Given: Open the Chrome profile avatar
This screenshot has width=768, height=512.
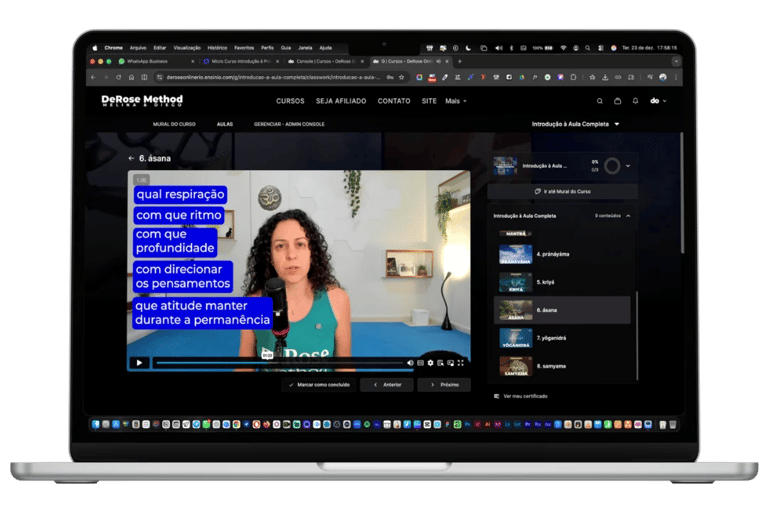Looking at the screenshot, I should pyautogui.click(x=663, y=77).
